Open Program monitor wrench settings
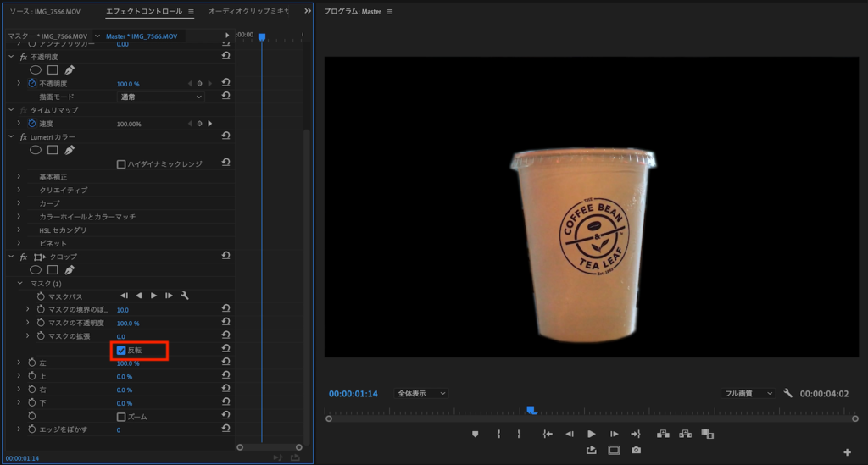Screen dimensions: 868x465 point(788,393)
